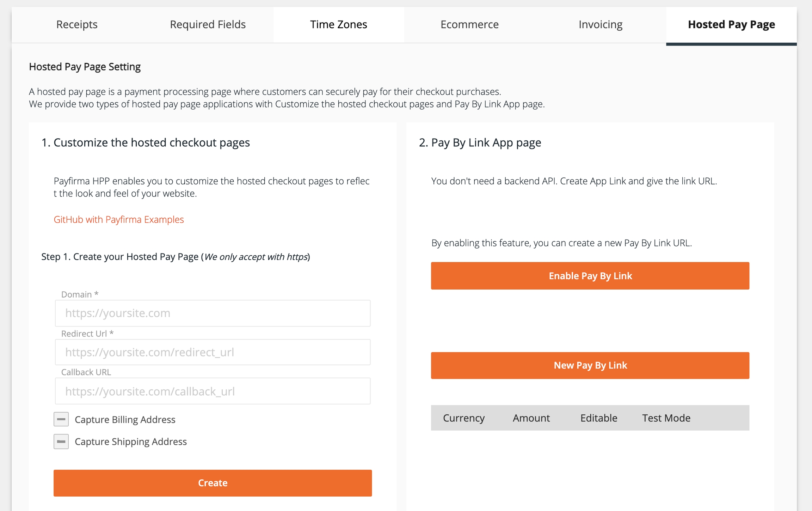Click Enable Pay By Link button
Image resolution: width=812 pixels, height=511 pixels.
coord(590,276)
